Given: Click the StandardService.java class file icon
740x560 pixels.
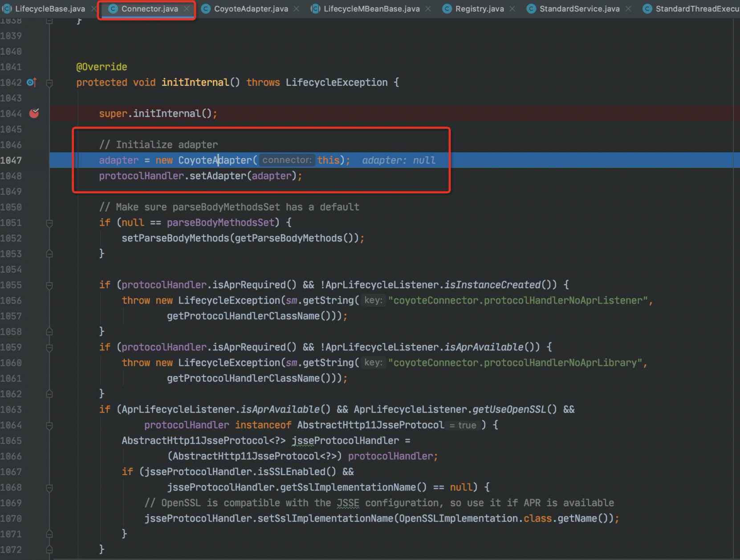Looking at the screenshot, I should [531, 8].
